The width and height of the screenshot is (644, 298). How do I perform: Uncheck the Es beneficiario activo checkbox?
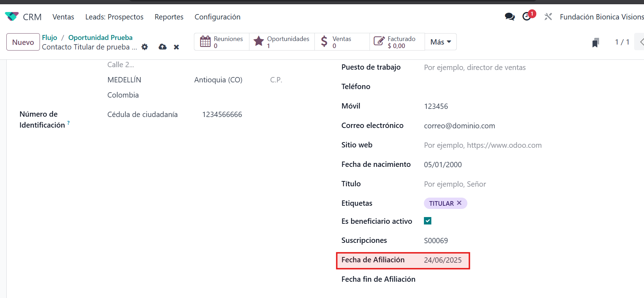(427, 221)
